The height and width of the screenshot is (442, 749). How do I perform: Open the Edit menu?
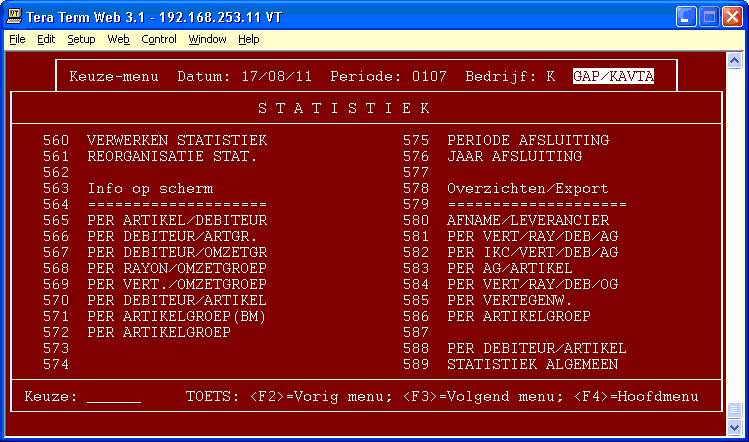pyautogui.click(x=46, y=39)
